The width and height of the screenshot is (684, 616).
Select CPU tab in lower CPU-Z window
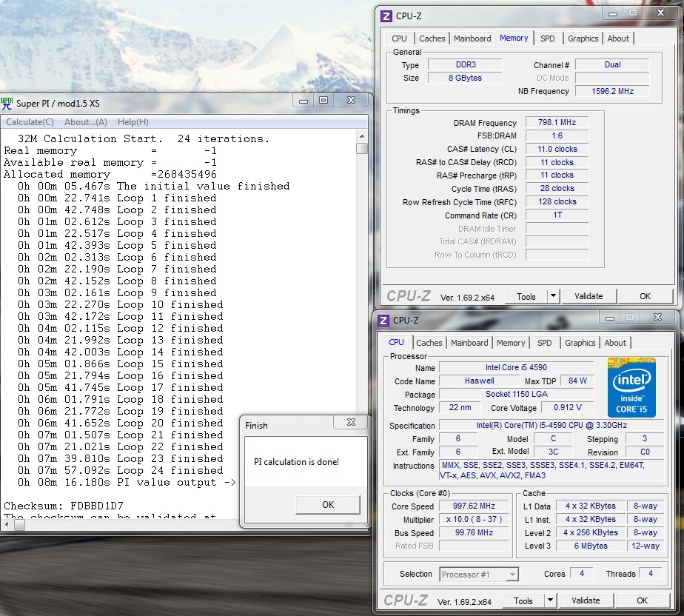pos(397,343)
